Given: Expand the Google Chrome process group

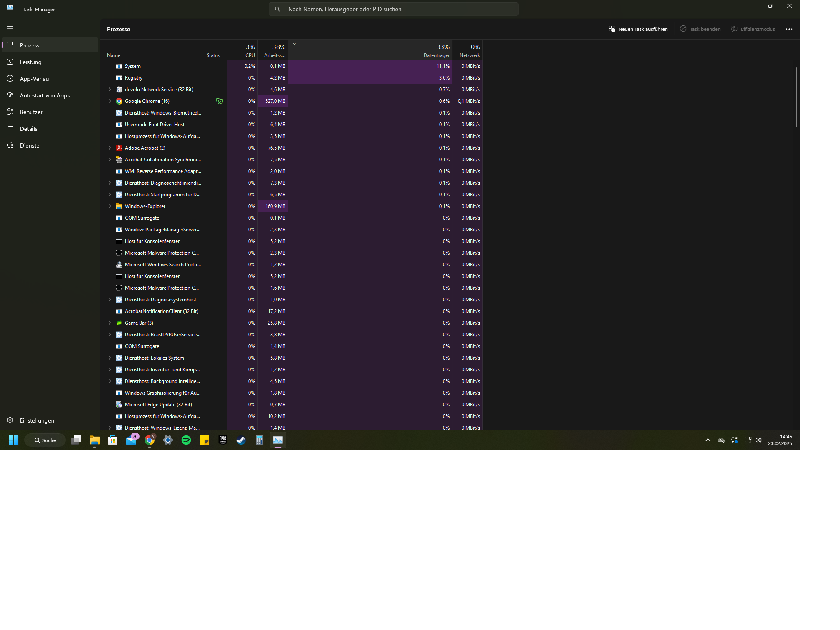Looking at the screenshot, I should point(110,101).
